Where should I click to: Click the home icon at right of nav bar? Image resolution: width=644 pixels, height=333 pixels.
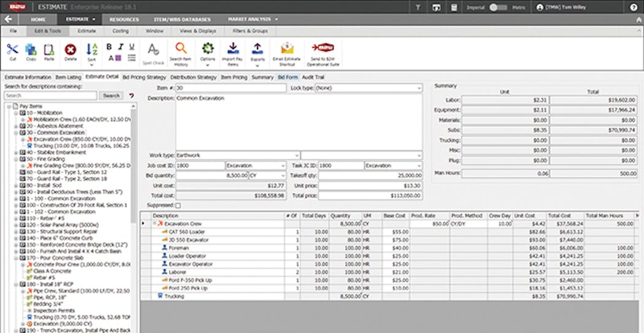coord(638,19)
